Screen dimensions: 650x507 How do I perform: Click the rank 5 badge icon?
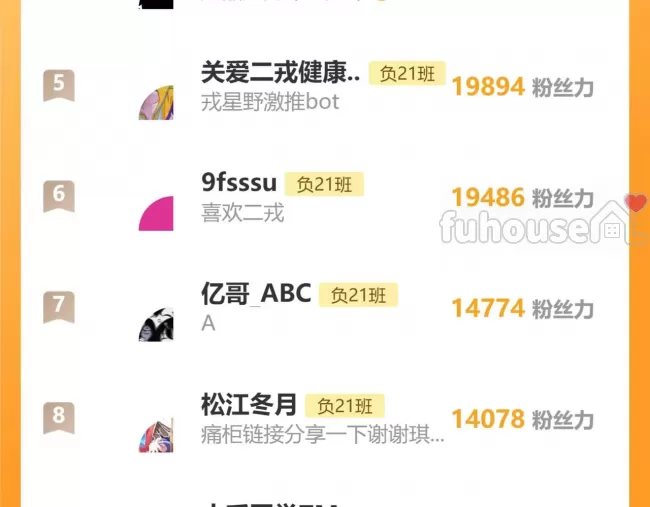pos(59,85)
